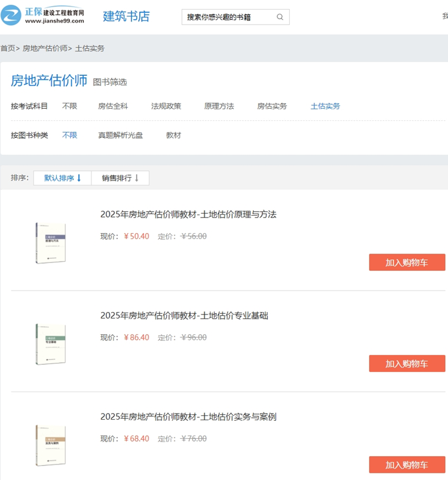Open 房地产估价师 breadcrumb link
Screen dimensions: 448x480
45,48
